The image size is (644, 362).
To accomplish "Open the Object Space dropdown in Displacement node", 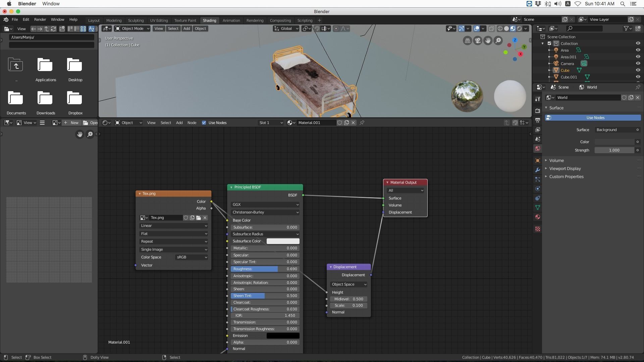I will click(x=348, y=284).
